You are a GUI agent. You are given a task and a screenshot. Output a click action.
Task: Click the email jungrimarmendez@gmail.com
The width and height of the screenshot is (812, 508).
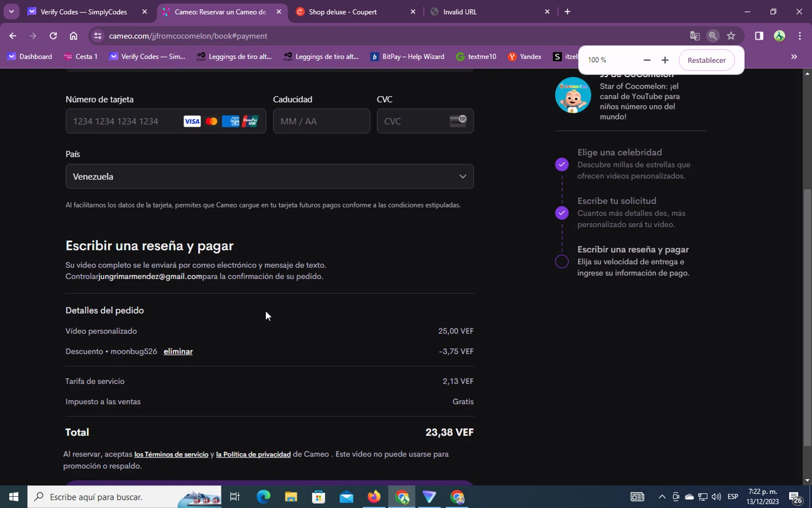point(150,277)
